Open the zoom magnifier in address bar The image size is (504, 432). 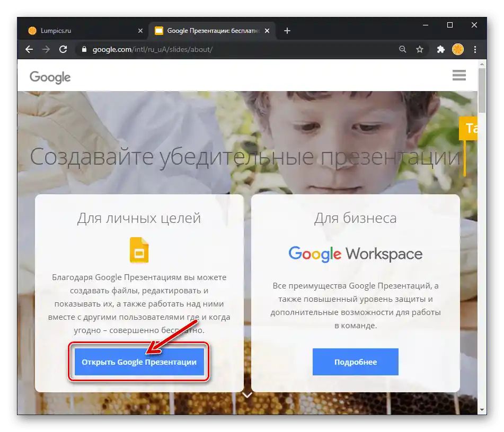(402, 49)
